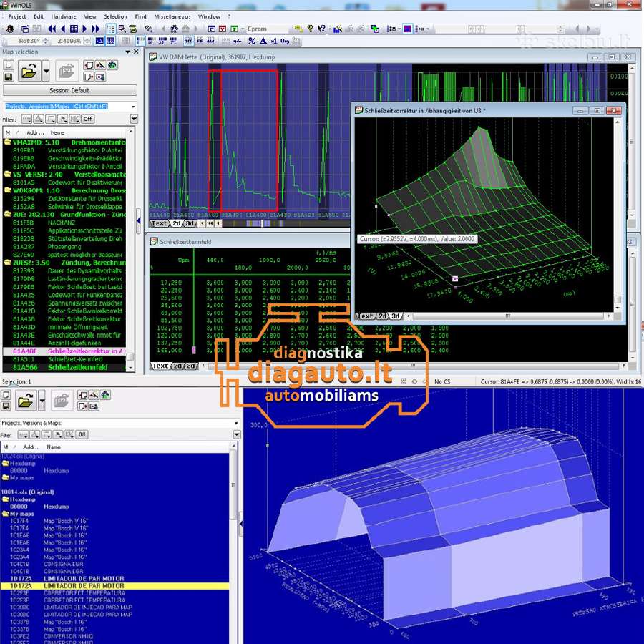Switch Schließzeitkorrektur window to Text tab
This screenshot has height=644, width=644.
pos(365,316)
